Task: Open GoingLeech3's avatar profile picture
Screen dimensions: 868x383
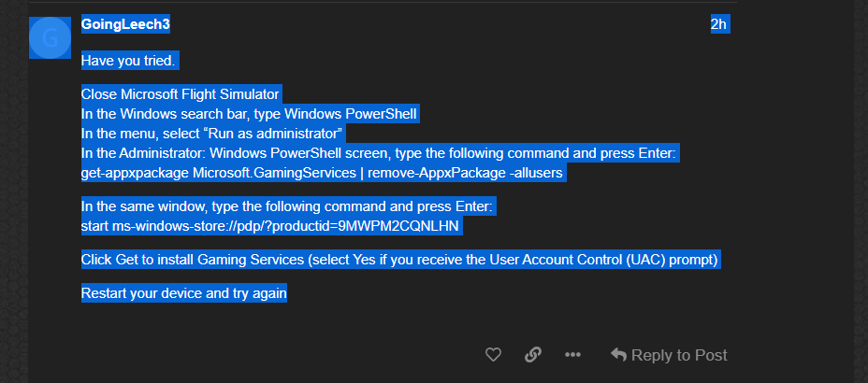Action: (50, 37)
